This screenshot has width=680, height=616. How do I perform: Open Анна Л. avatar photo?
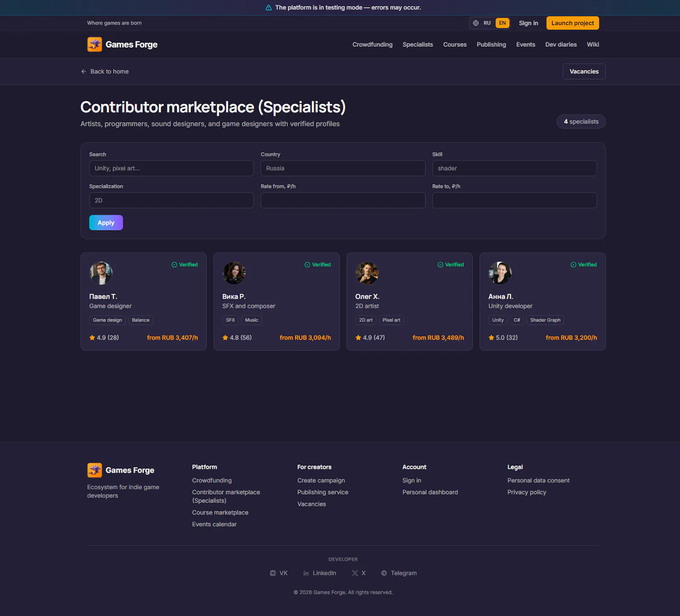coord(500,273)
